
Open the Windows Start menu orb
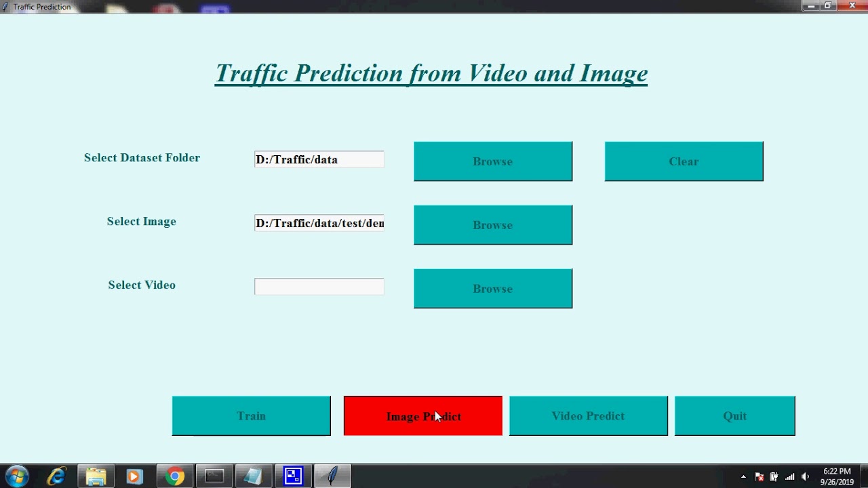(x=17, y=476)
